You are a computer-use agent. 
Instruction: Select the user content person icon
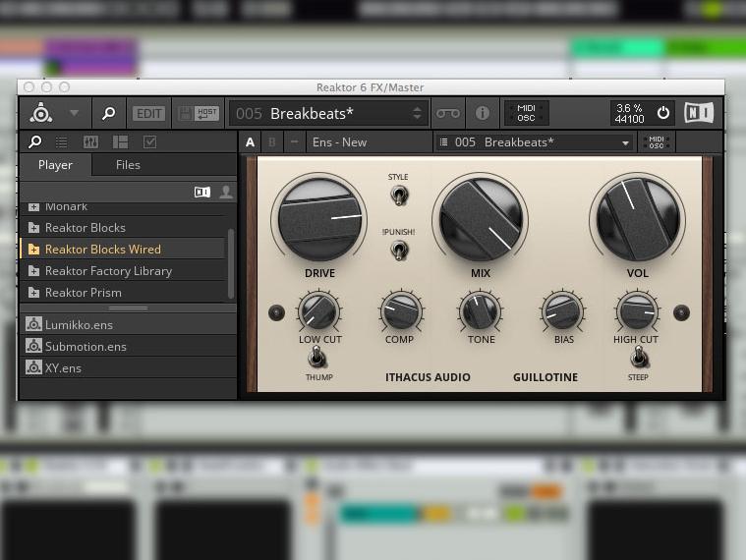[226, 192]
